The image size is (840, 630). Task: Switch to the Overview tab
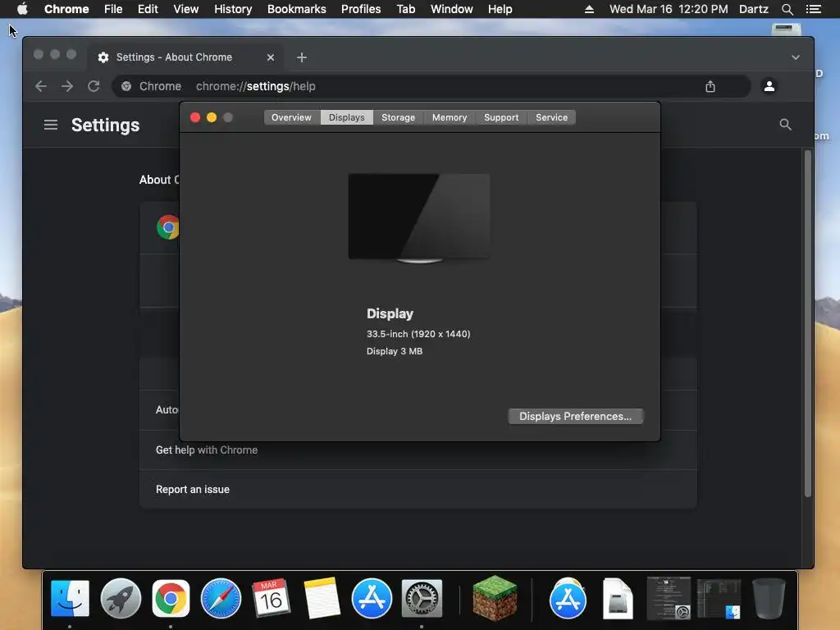click(291, 117)
